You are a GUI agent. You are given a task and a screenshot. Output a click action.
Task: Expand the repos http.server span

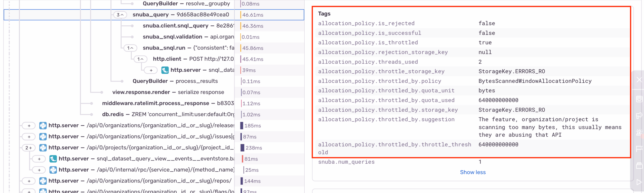pyautogui.click(x=29, y=181)
